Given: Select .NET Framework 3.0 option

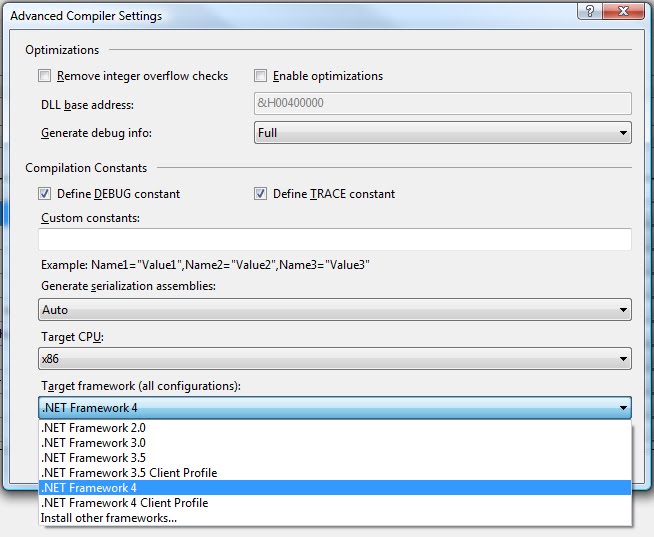Looking at the screenshot, I should (x=335, y=443).
